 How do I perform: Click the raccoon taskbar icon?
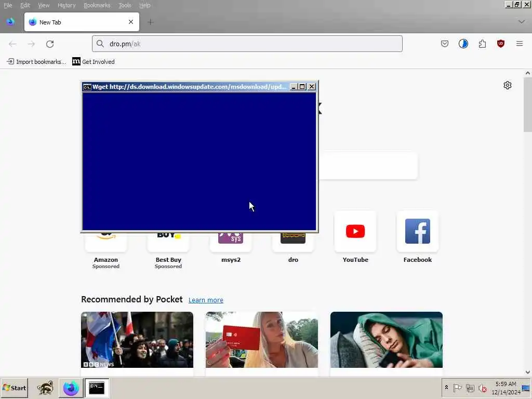(x=45, y=388)
